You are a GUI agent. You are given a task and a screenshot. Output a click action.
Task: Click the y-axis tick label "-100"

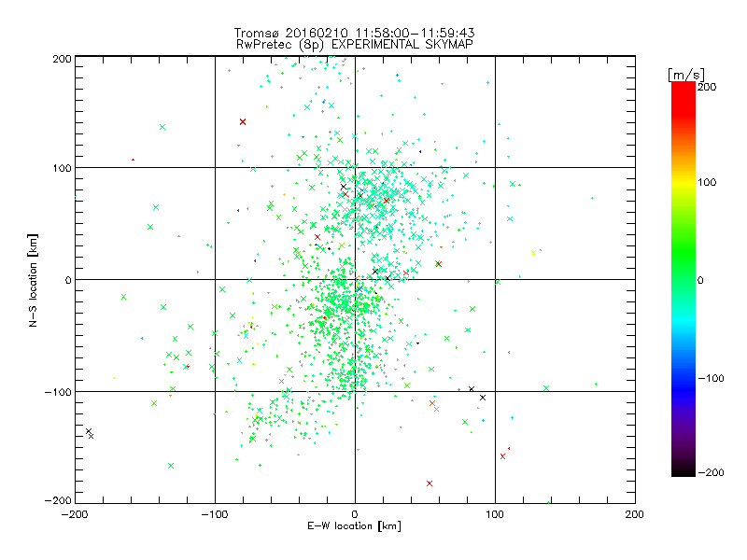pos(58,392)
